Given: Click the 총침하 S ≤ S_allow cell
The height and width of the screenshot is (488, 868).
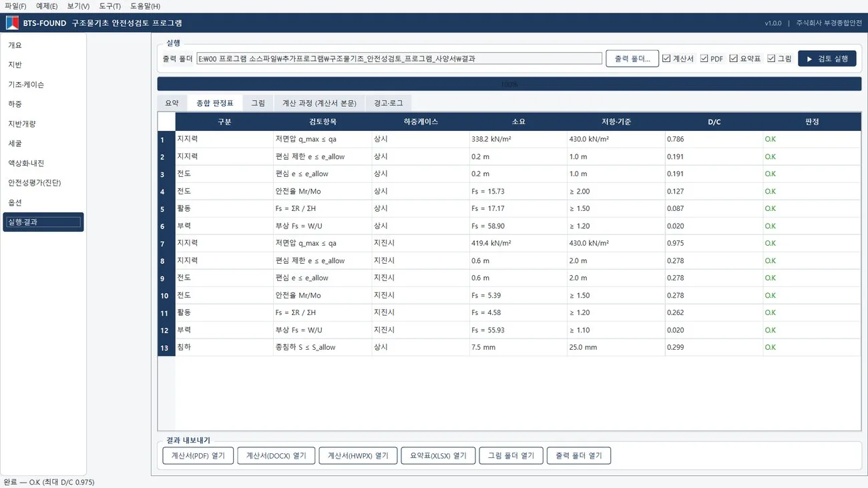Looking at the screenshot, I should tap(322, 348).
